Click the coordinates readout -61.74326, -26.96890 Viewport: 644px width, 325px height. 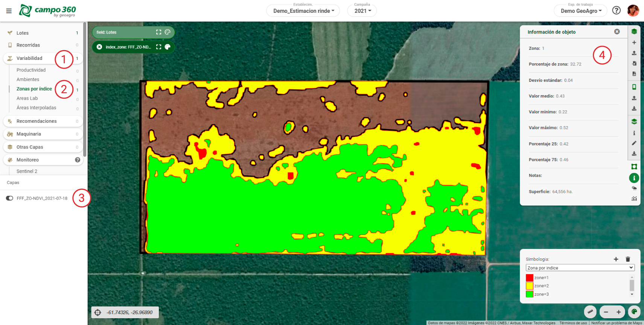tap(129, 313)
